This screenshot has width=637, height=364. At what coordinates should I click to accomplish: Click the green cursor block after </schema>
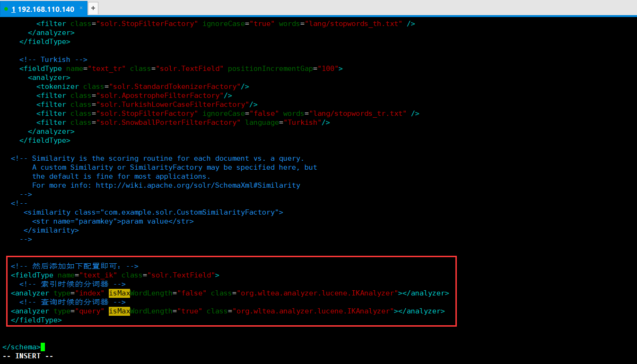point(43,347)
